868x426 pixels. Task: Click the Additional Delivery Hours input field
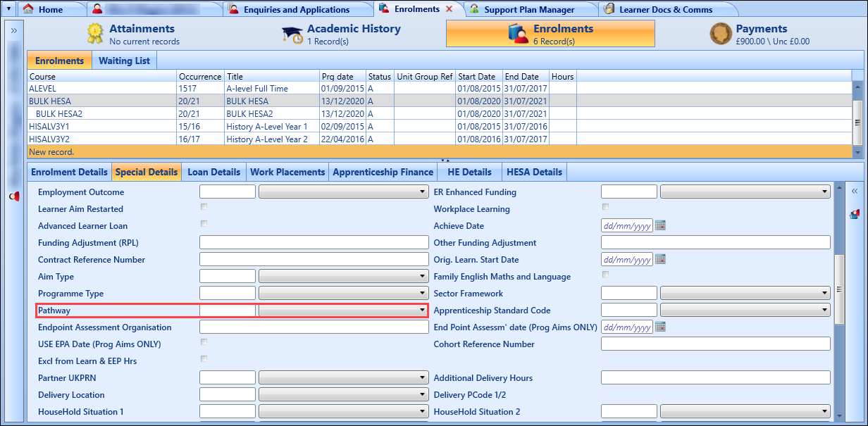(716, 377)
